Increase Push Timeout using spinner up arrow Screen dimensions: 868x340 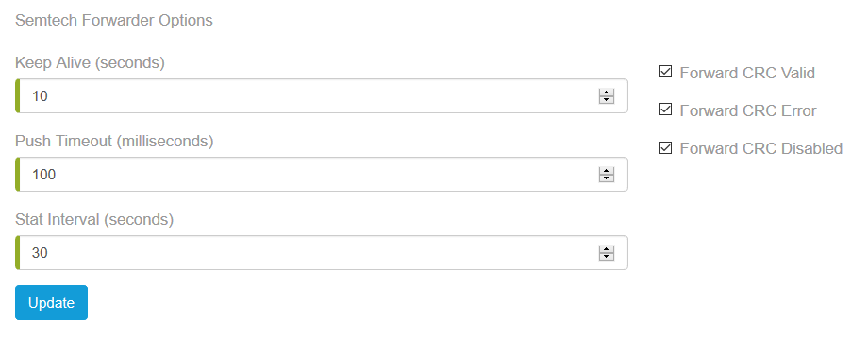pos(607,171)
